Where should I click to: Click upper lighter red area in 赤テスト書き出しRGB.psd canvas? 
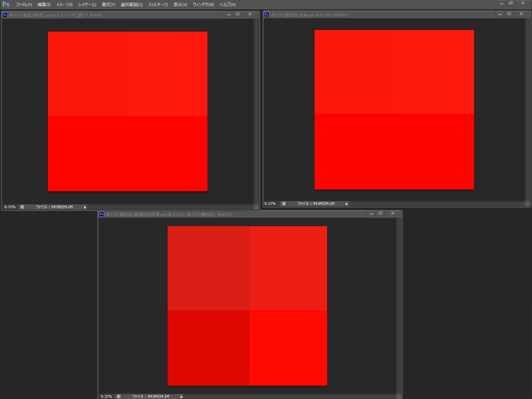[x=394, y=72]
